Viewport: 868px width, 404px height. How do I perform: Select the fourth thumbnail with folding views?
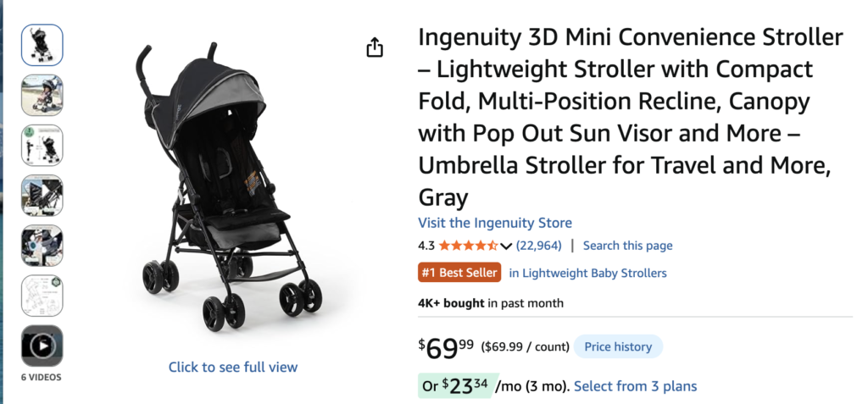42,196
